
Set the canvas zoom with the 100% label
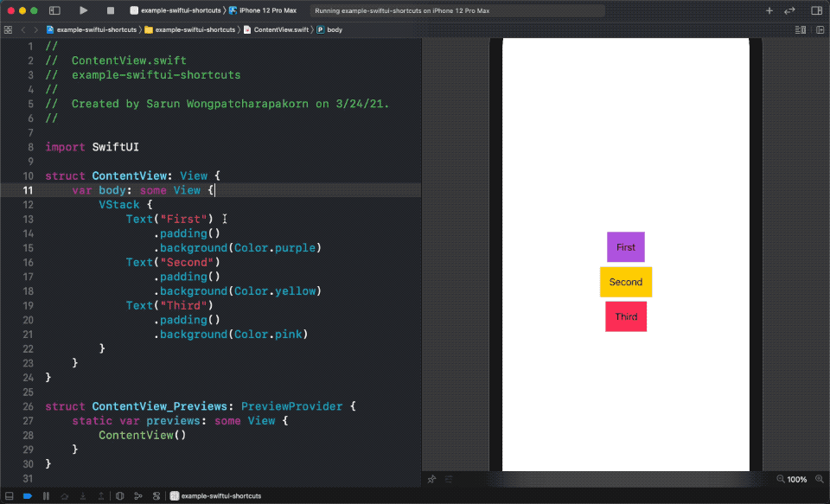(x=796, y=480)
